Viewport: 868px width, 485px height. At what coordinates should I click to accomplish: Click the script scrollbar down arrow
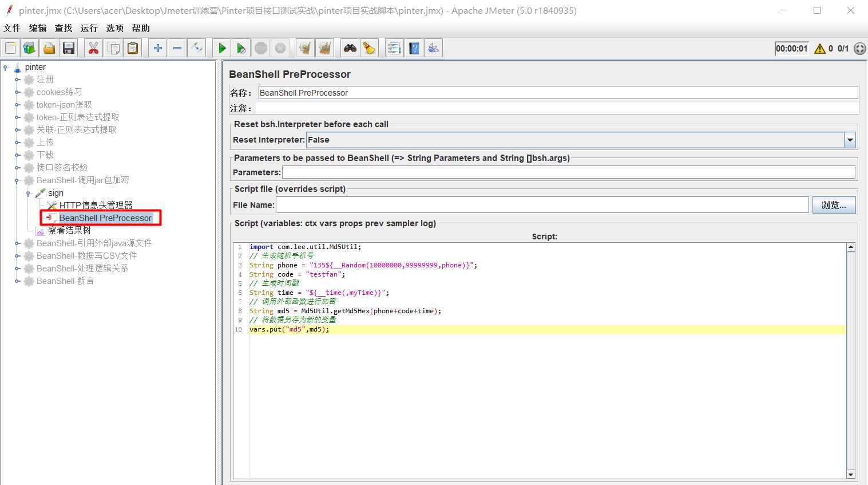[x=851, y=474]
